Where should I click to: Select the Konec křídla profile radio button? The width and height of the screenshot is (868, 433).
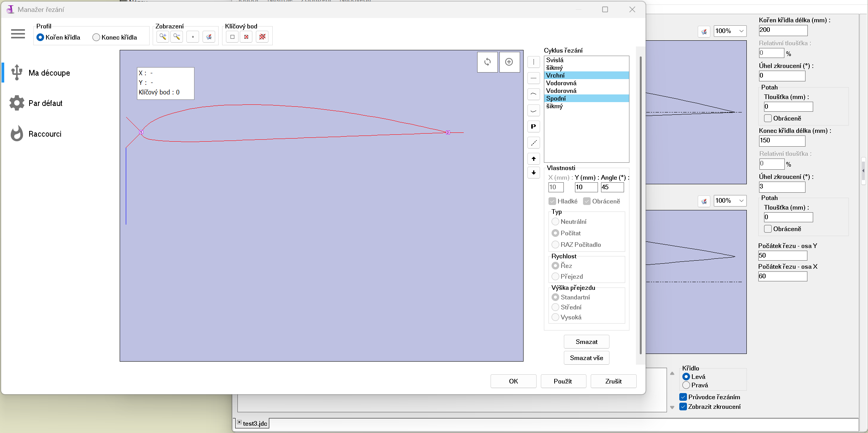click(96, 37)
